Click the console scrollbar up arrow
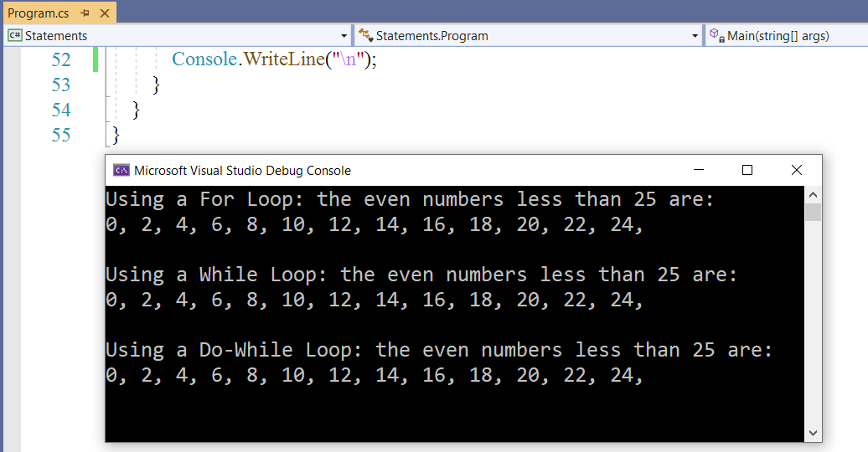The height and width of the screenshot is (452, 868). 813,194
